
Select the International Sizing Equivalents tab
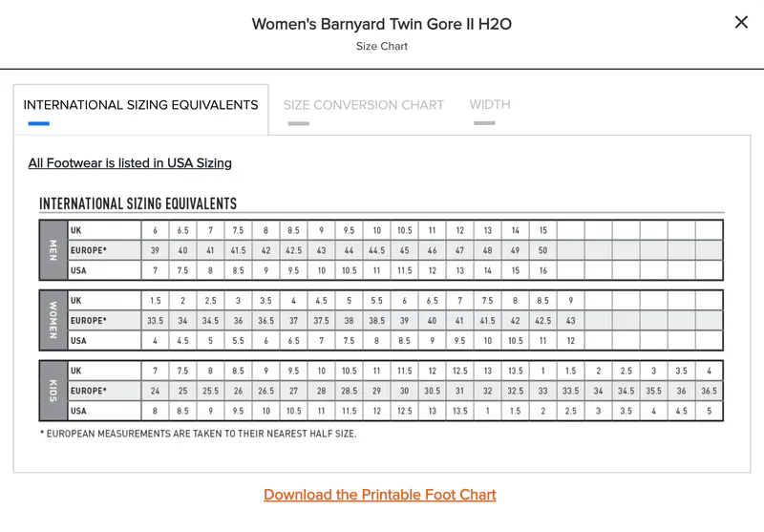pos(140,105)
